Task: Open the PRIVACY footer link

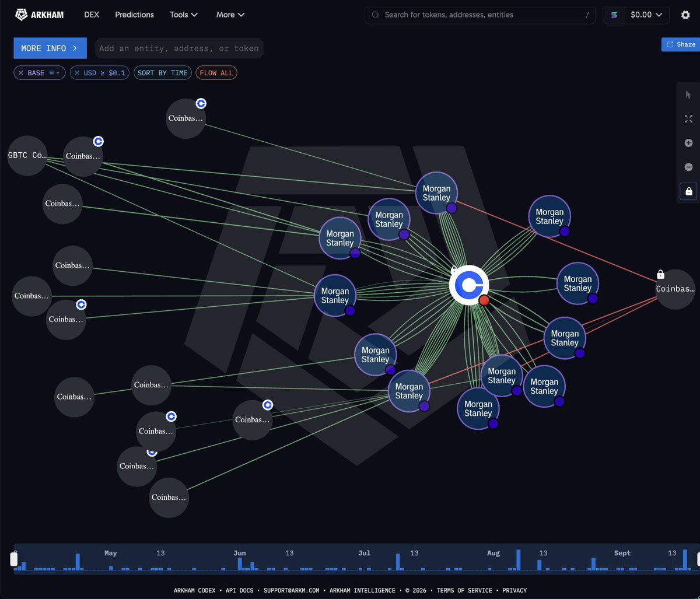Action: pyautogui.click(x=514, y=590)
